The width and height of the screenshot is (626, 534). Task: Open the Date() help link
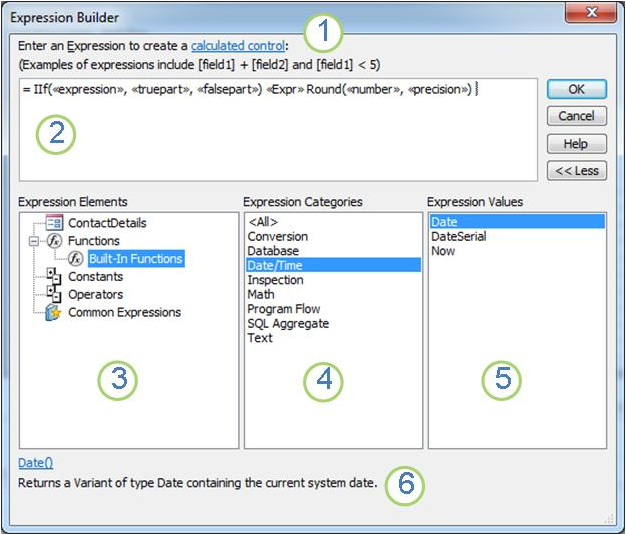(36, 463)
